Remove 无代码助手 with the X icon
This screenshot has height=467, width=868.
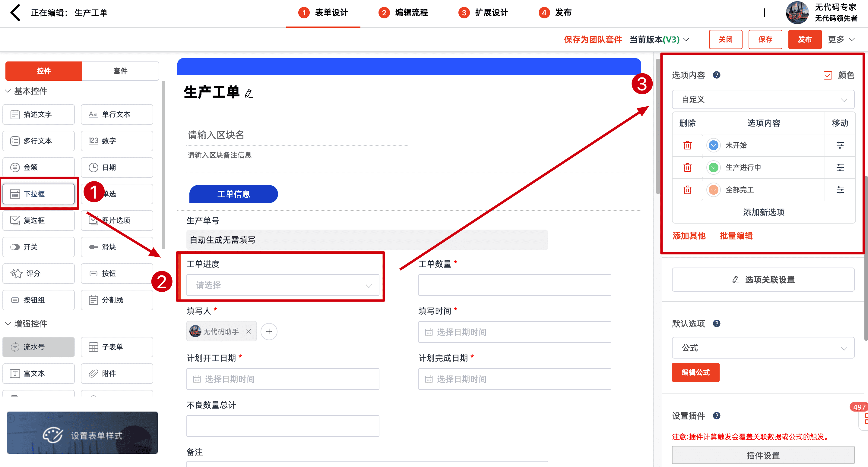coord(249,332)
